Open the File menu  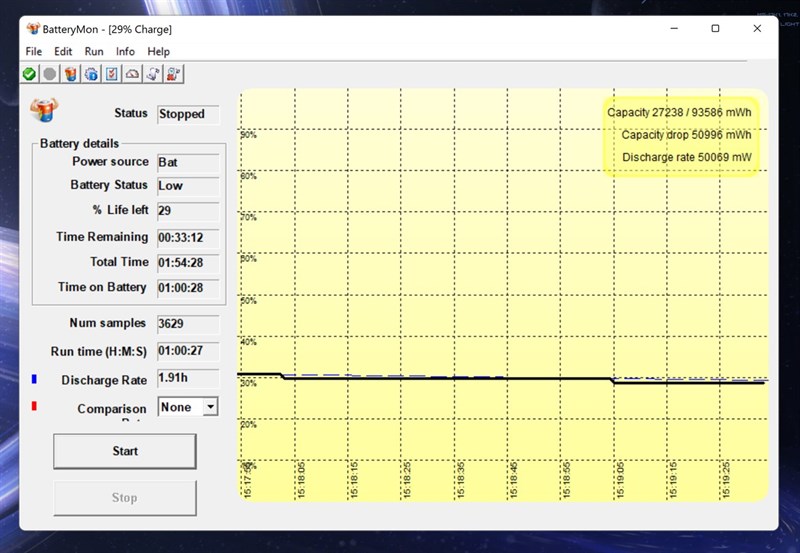pyautogui.click(x=34, y=52)
